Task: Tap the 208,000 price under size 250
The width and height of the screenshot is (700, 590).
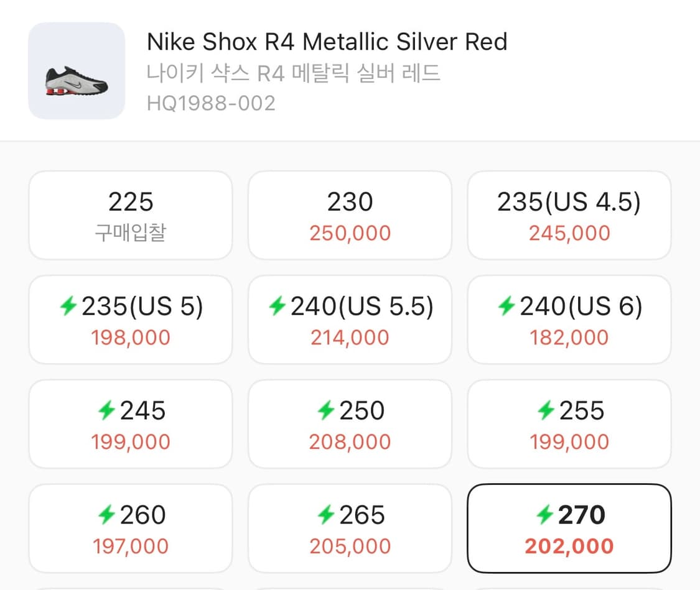Action: [x=350, y=442]
